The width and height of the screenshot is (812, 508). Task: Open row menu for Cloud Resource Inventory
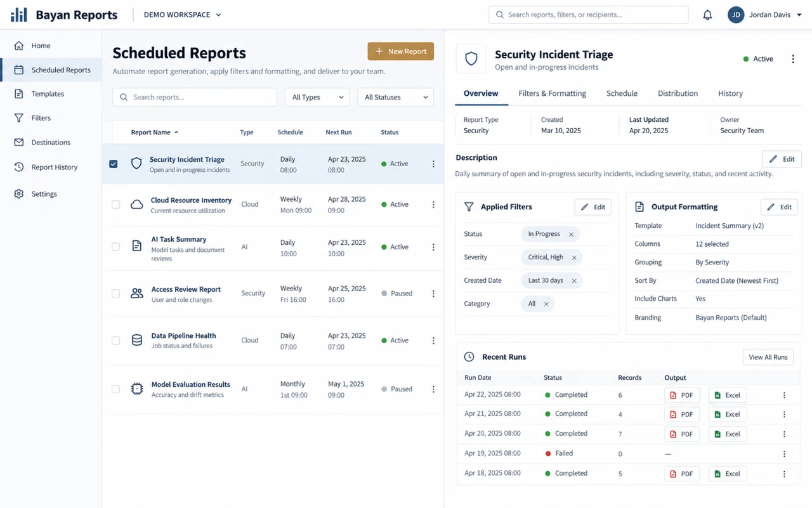(433, 205)
